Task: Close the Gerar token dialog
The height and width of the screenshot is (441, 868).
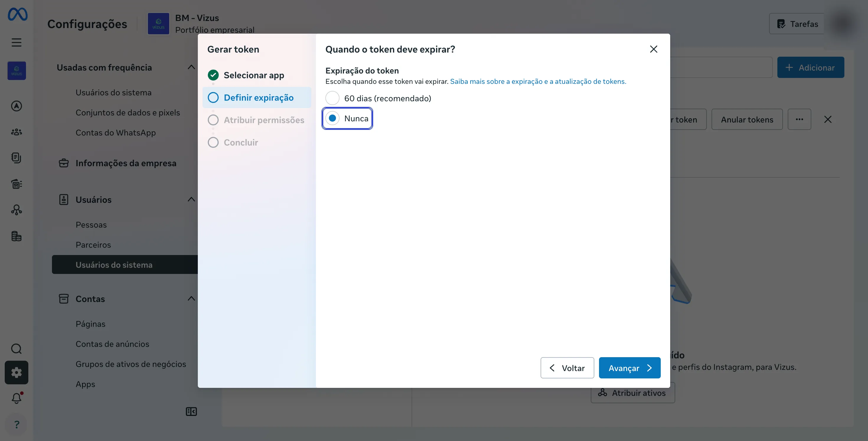Action: 654,49
